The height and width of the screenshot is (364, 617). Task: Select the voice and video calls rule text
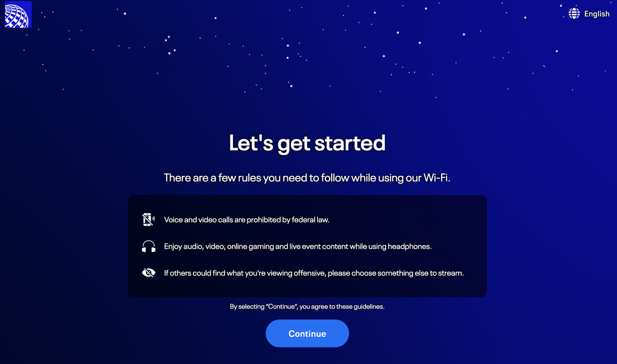coord(247,220)
